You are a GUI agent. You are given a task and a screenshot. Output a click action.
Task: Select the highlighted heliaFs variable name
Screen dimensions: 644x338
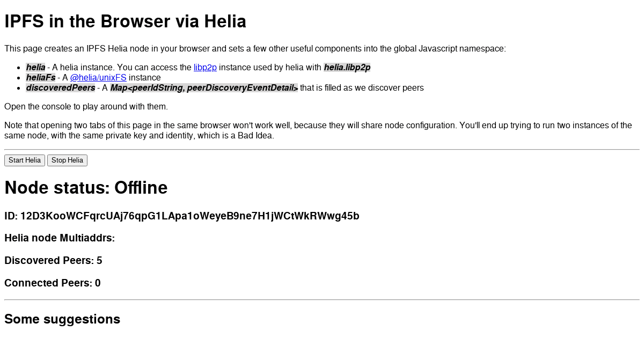tap(41, 77)
